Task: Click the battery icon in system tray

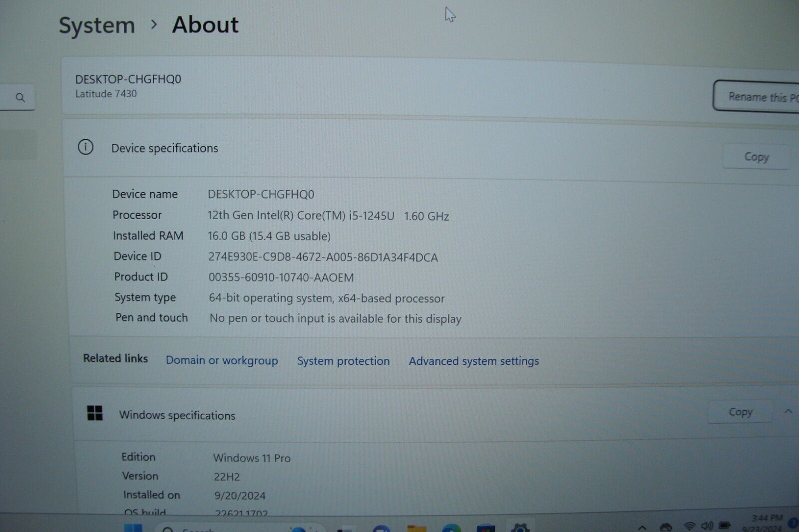Action: click(x=724, y=526)
